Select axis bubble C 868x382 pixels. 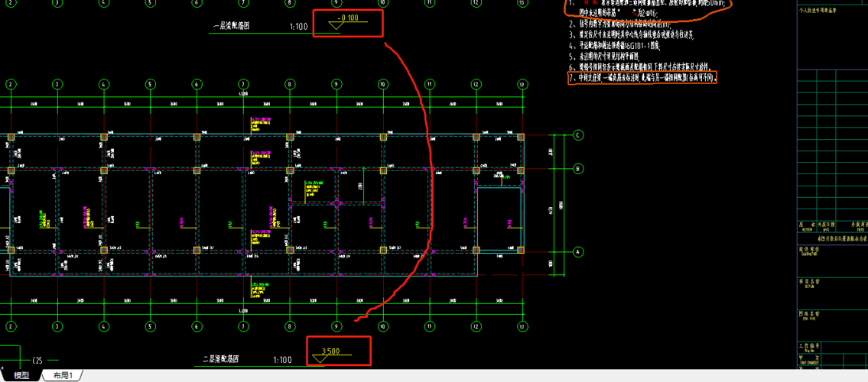578,135
